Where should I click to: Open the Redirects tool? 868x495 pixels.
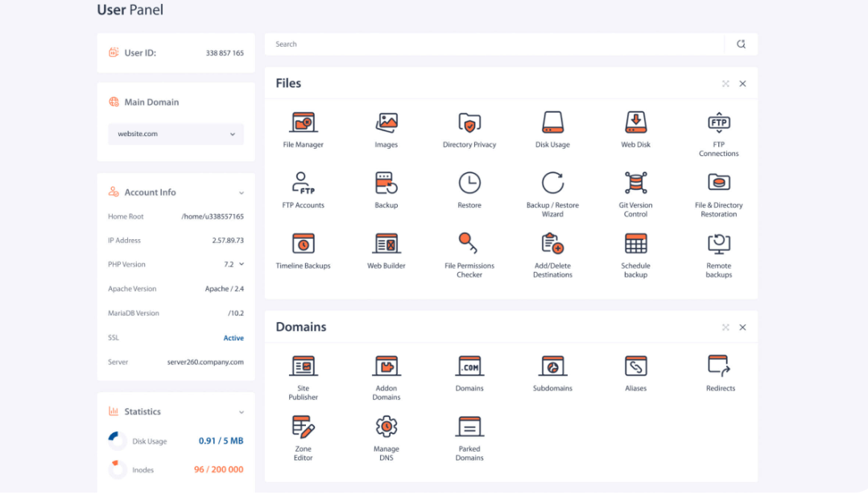click(x=719, y=366)
